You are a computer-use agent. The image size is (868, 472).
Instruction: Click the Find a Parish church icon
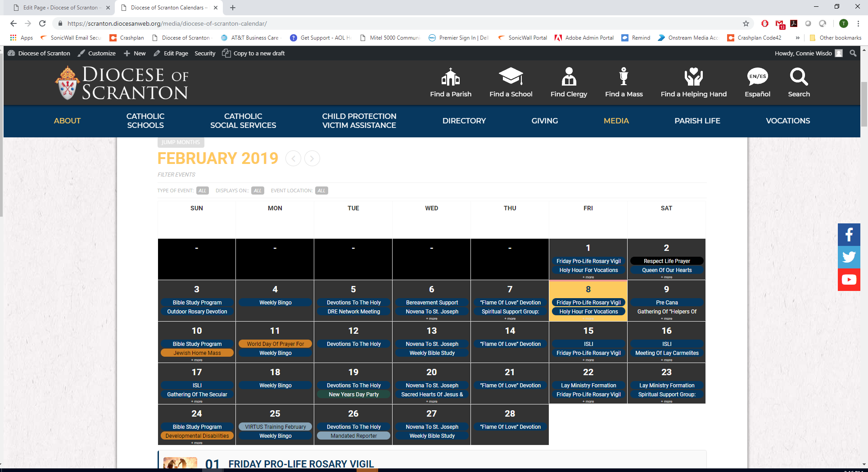[x=450, y=77]
